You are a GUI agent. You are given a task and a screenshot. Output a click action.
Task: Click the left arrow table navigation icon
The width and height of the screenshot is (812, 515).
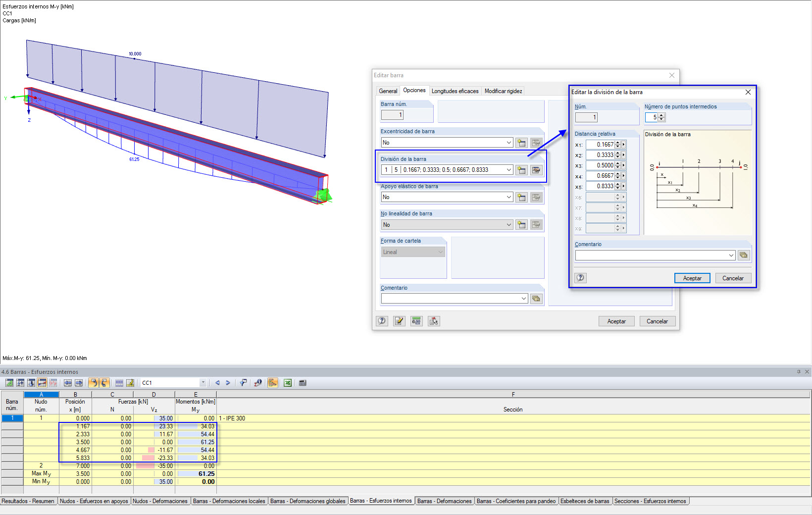pyautogui.click(x=68, y=383)
